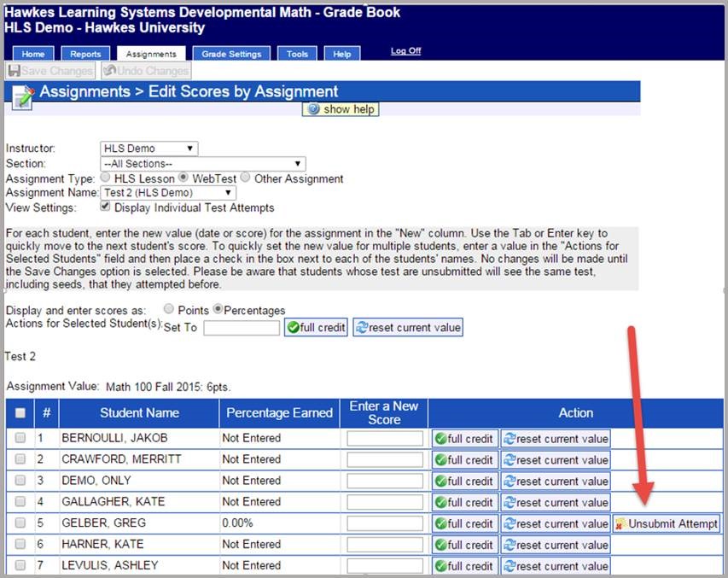This screenshot has width=728, height=578.
Task: Click Unsubmit Attempt for Greg Gelber
Action: 667,523
